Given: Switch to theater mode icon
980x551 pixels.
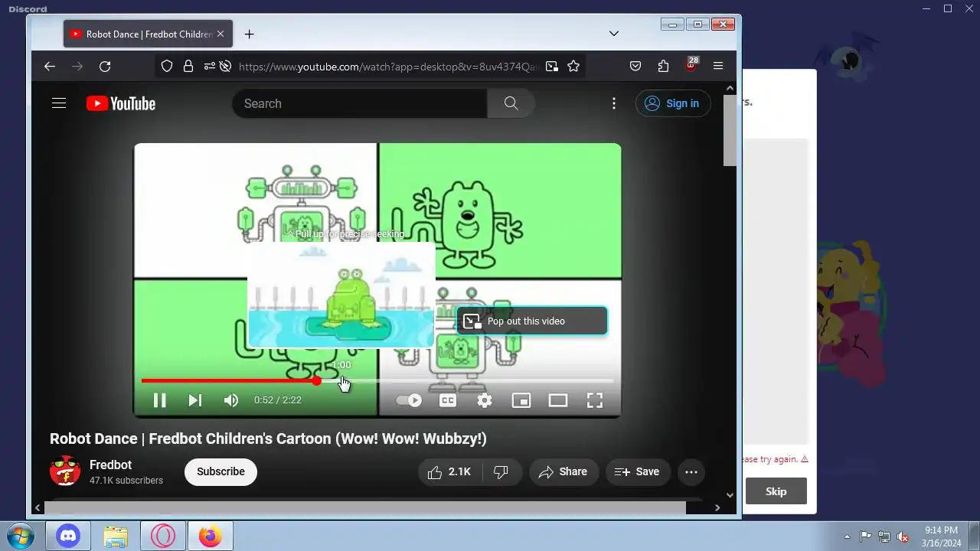Looking at the screenshot, I should pos(558,400).
